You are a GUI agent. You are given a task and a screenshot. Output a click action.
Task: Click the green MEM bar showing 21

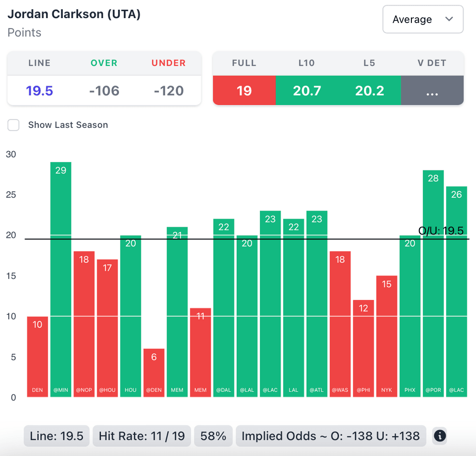[x=177, y=312]
